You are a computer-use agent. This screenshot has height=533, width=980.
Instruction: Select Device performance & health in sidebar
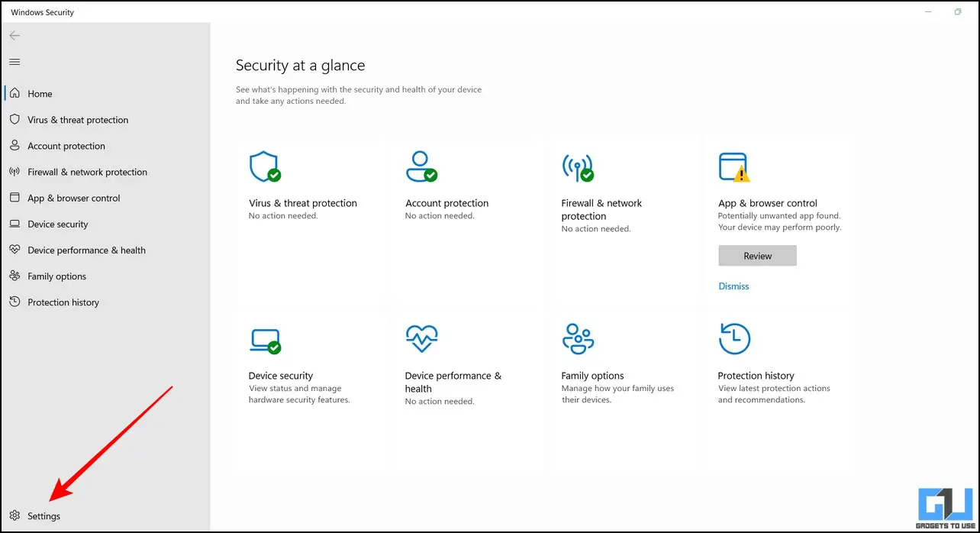click(x=86, y=250)
